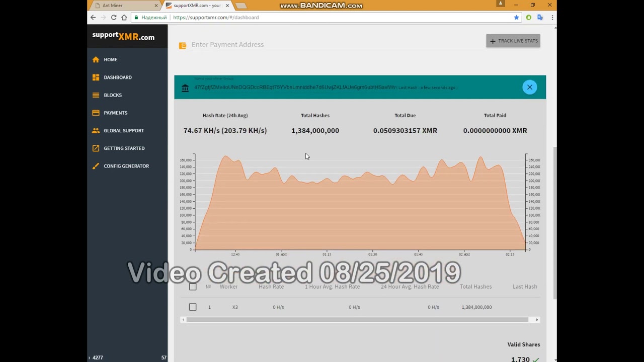Viewport: 644px width, 362px height.
Task: Check the box for worker X3
Action: click(x=193, y=307)
